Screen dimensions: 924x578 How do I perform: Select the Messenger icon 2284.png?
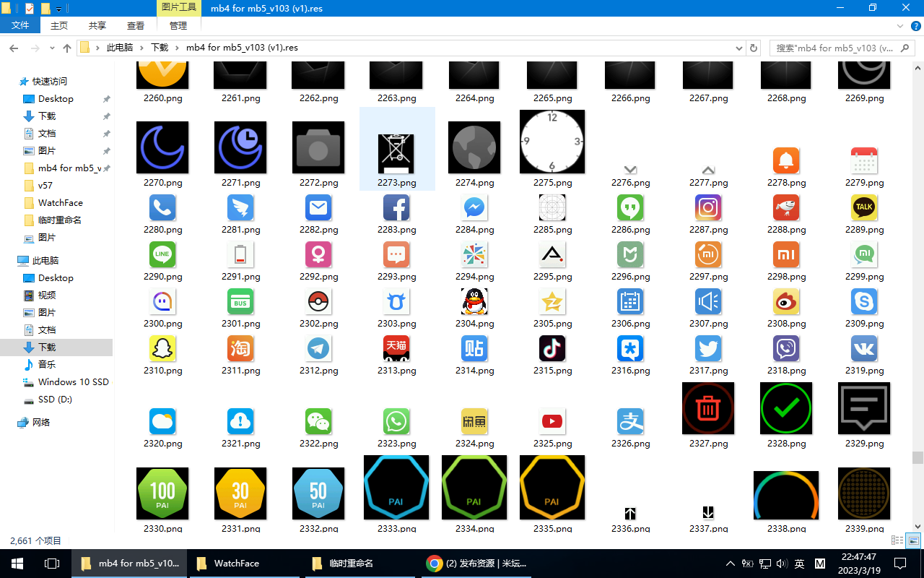pos(474,207)
